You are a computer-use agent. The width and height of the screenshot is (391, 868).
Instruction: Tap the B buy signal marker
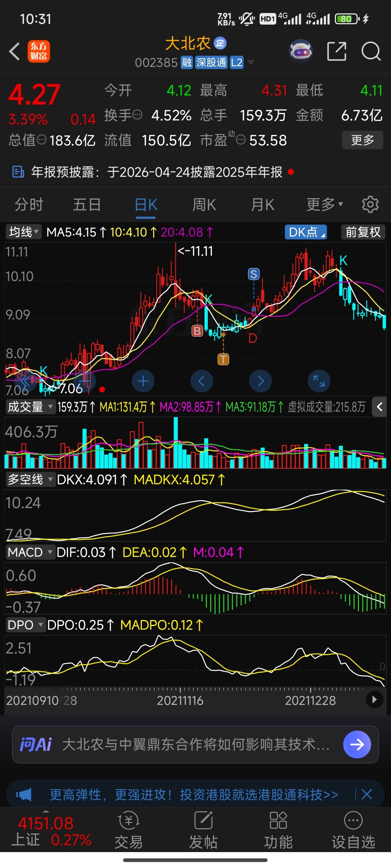tap(197, 331)
